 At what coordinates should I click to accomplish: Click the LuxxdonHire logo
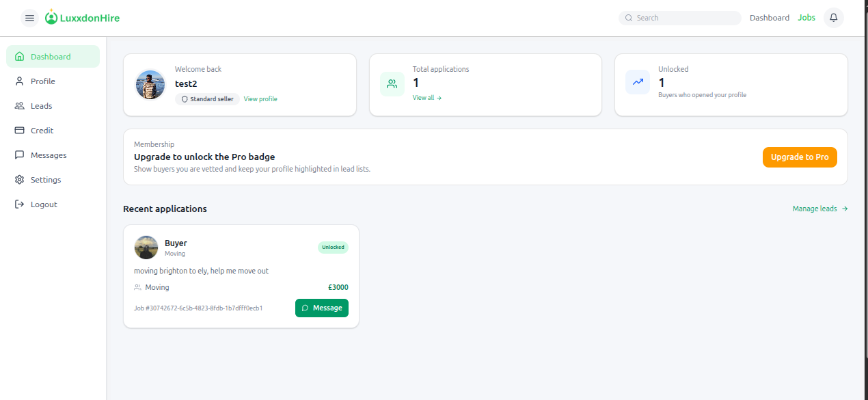[81, 17]
